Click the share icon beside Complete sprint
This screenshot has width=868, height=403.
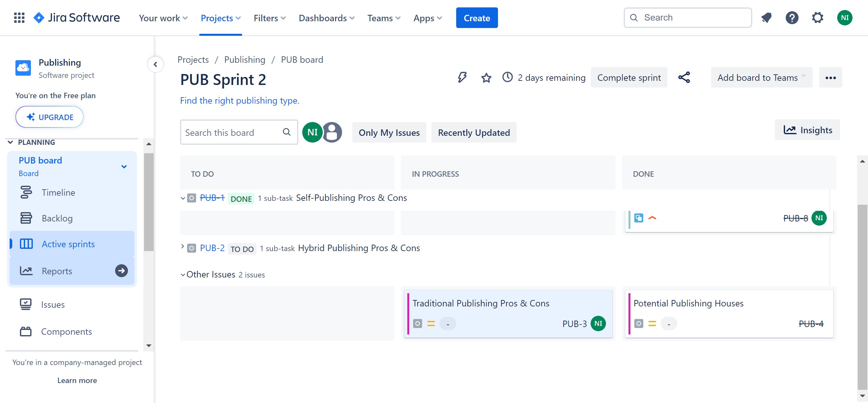[684, 78]
